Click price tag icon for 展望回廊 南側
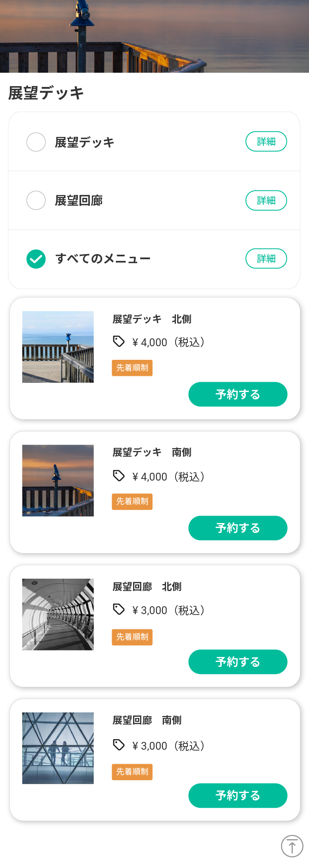The image size is (309, 868). [119, 745]
